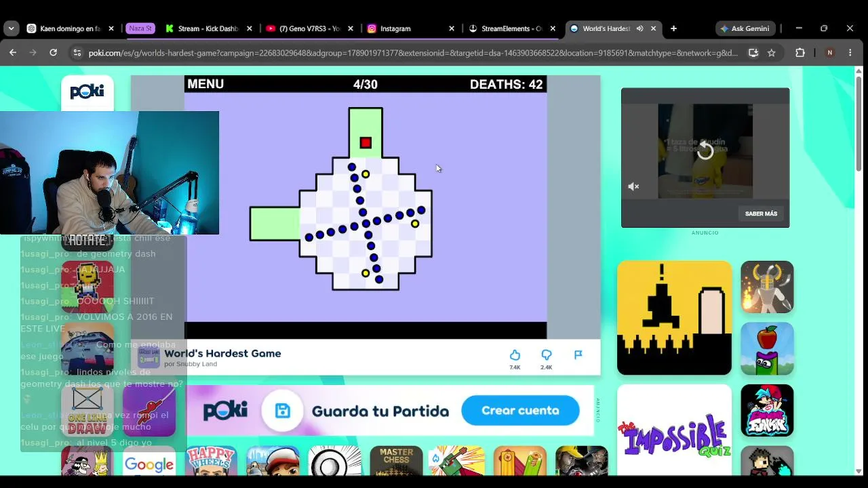Click the Snubby Land developer link
Viewport: 868px width, 488px height.
click(197, 364)
